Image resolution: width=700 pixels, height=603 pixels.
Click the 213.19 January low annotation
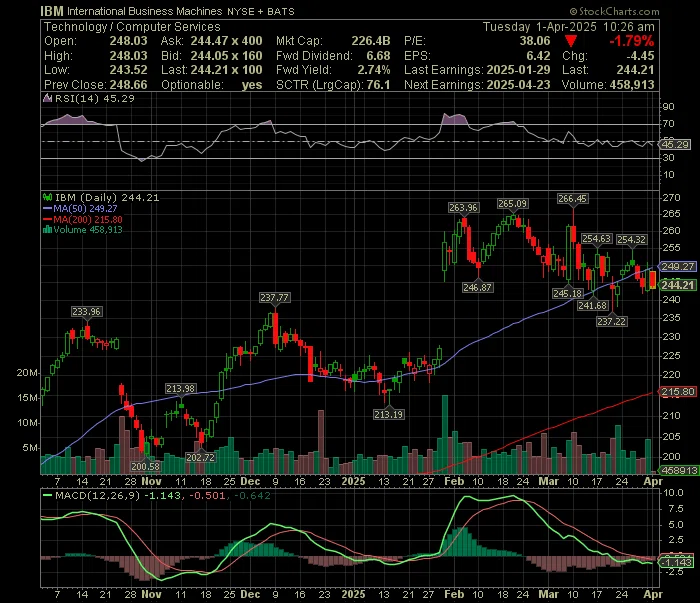(x=388, y=414)
